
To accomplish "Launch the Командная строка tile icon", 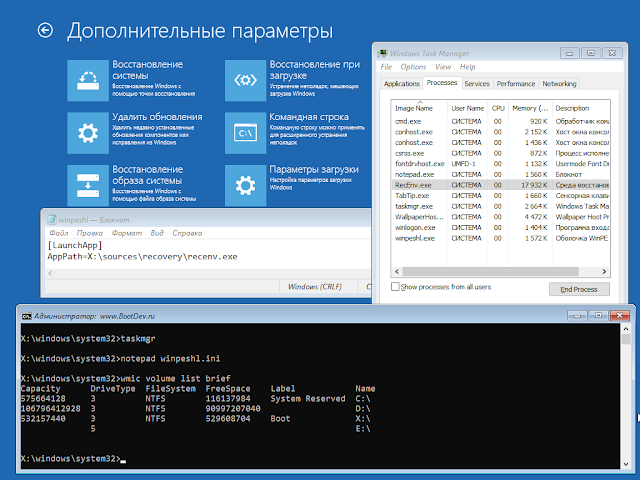I will [245, 133].
